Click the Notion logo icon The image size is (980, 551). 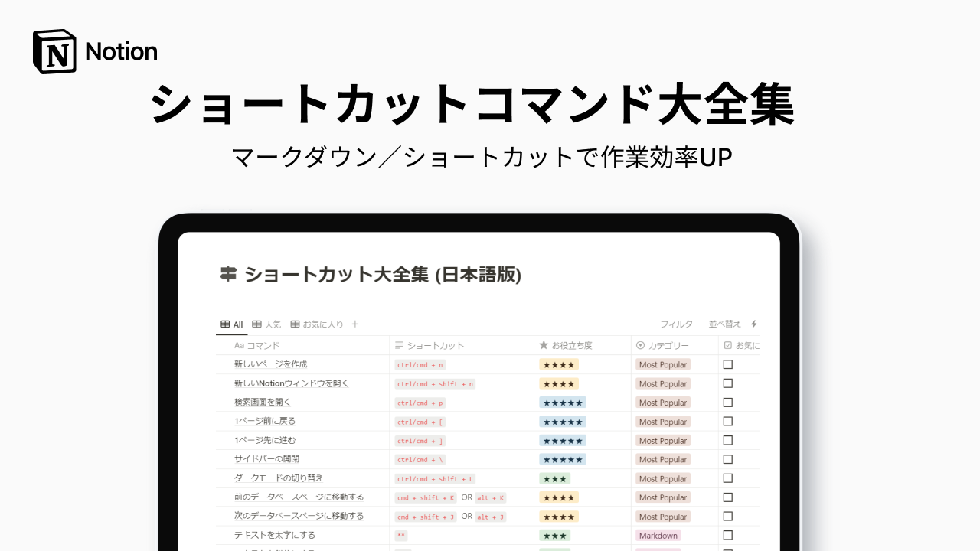pyautogui.click(x=54, y=52)
